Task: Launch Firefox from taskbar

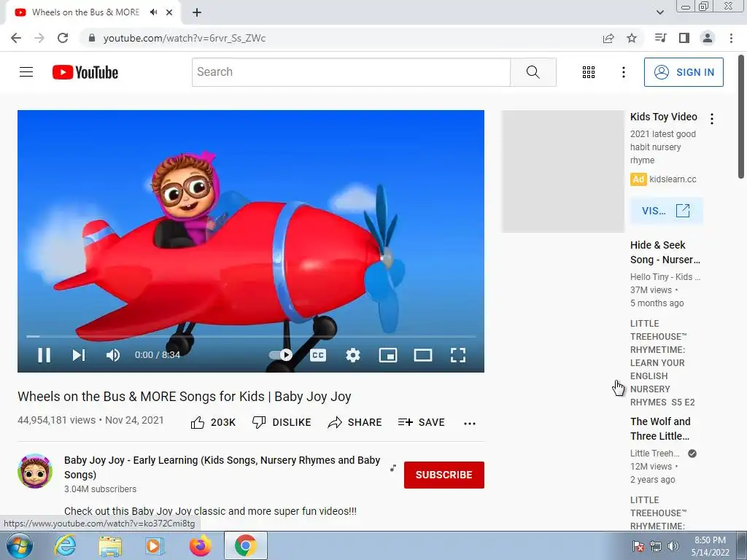Action: pos(200,545)
